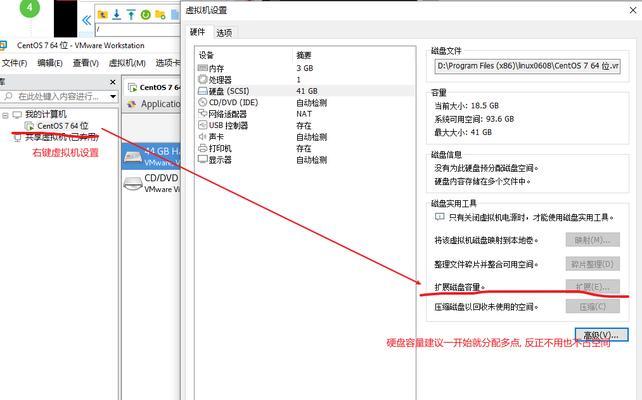
Task: Select the 硬盘 (SCSI) device row
Action: [x=305, y=91]
